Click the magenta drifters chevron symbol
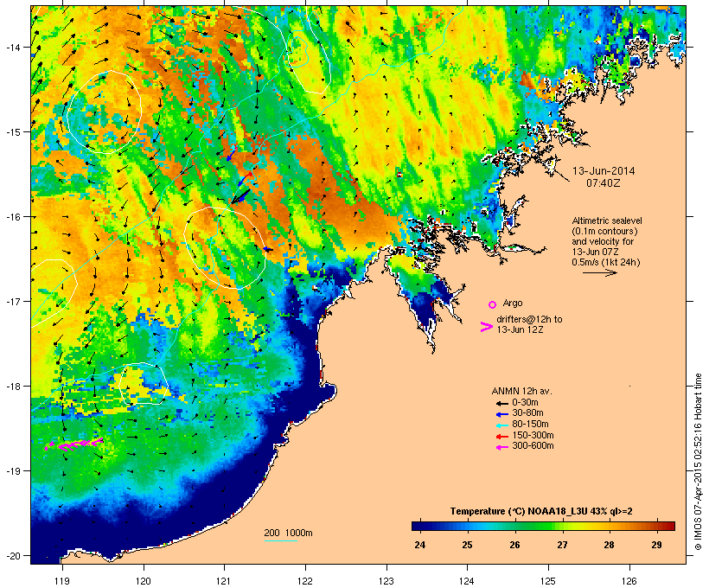 pyautogui.click(x=486, y=327)
